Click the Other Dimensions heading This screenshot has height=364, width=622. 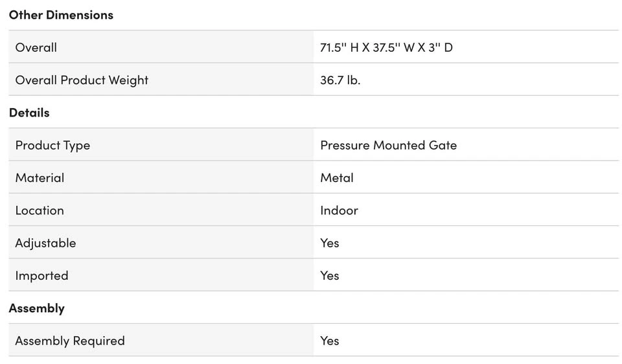pos(61,15)
